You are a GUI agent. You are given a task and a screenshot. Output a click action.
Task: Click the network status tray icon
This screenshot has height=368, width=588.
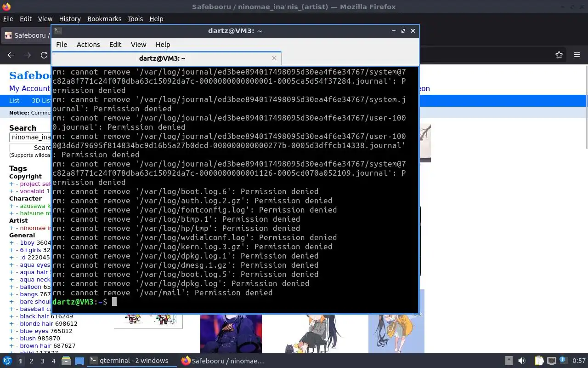coord(552,361)
